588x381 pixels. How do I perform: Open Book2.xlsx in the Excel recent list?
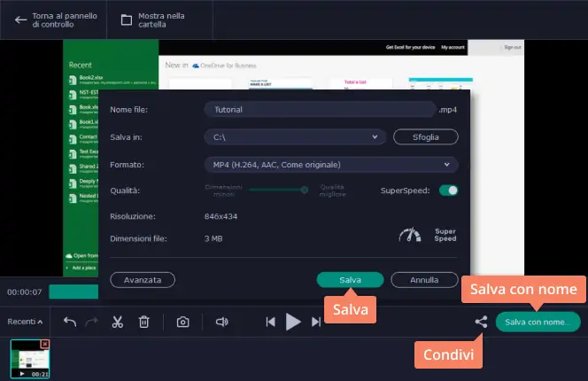tap(112, 80)
